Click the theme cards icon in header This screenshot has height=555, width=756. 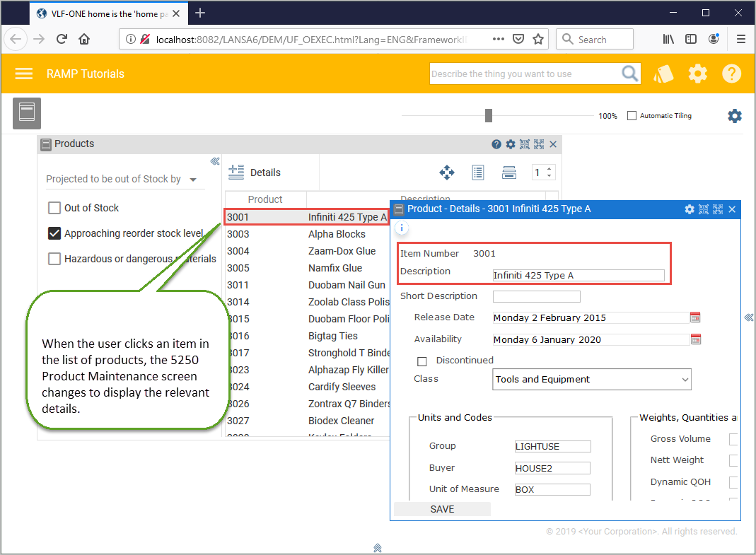pos(663,74)
